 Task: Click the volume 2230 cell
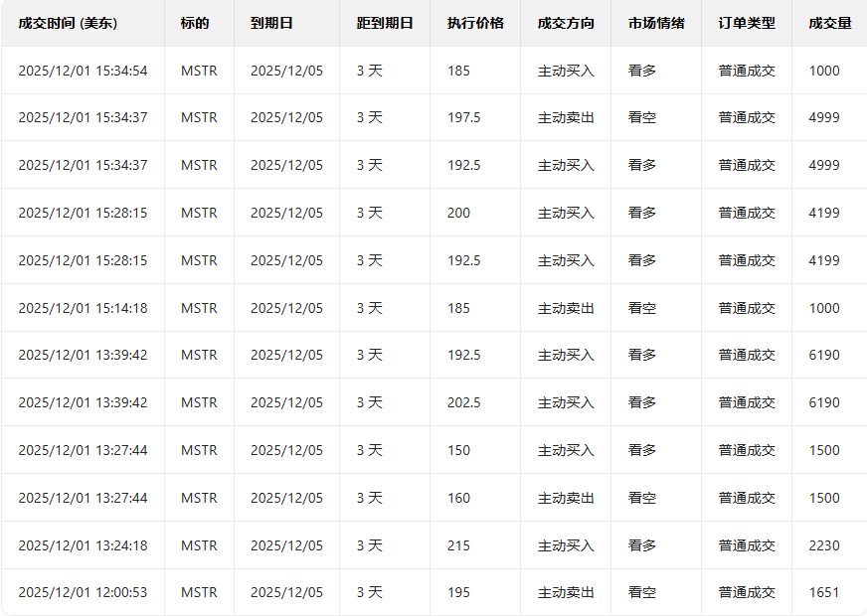(x=824, y=545)
